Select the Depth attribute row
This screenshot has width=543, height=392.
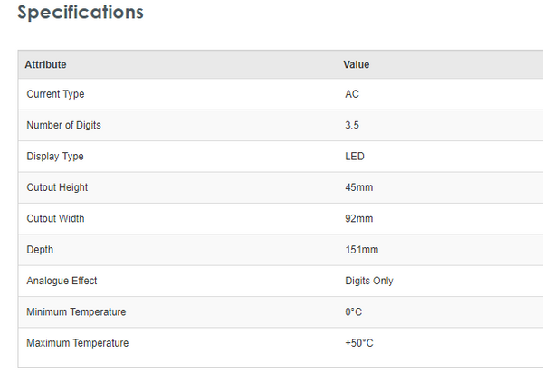point(42,250)
